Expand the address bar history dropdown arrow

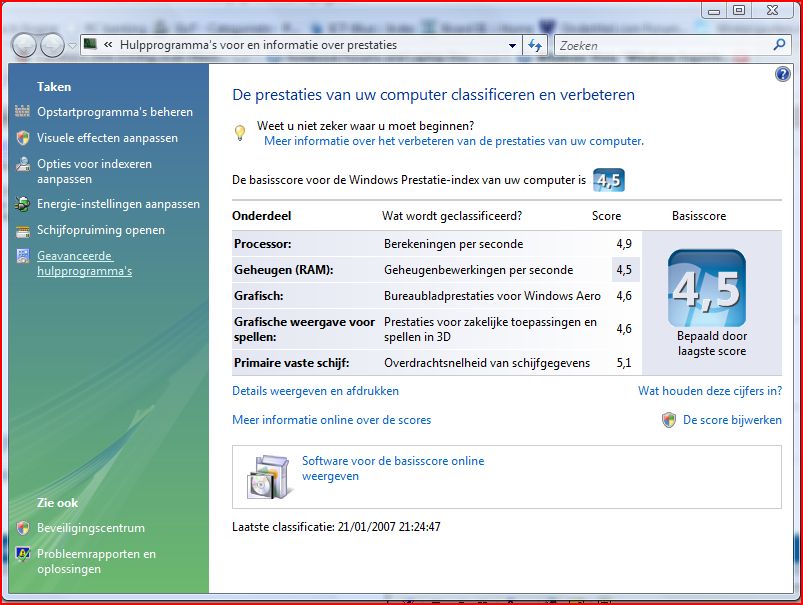tap(512, 46)
